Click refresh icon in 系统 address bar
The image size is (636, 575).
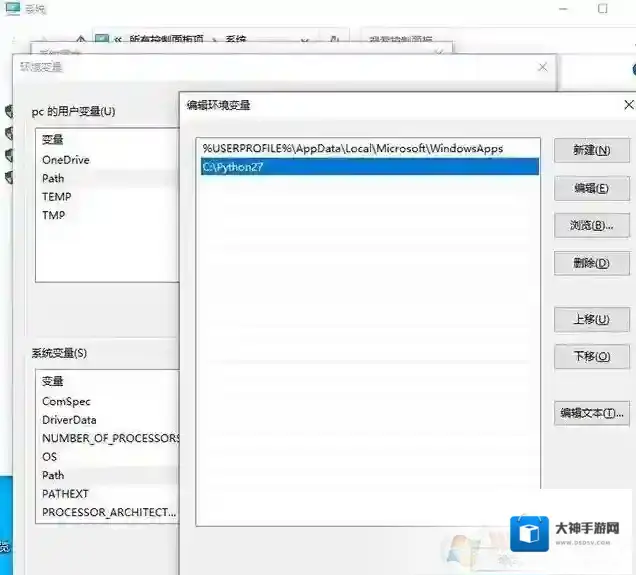335,39
